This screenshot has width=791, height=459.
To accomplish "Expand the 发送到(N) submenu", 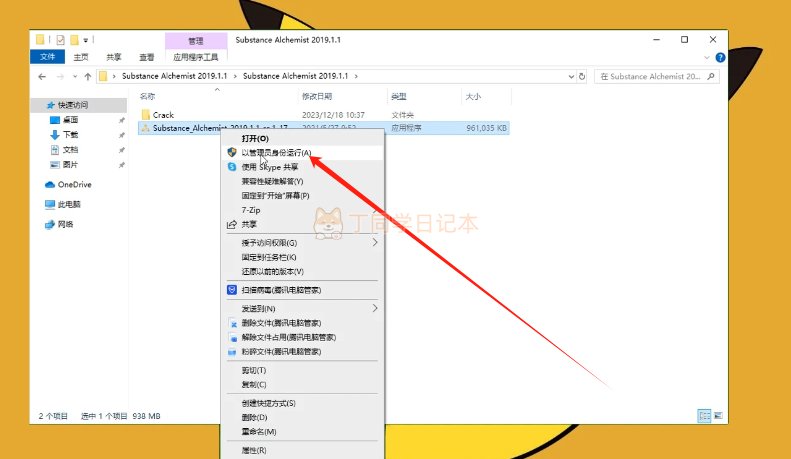I will click(x=303, y=308).
